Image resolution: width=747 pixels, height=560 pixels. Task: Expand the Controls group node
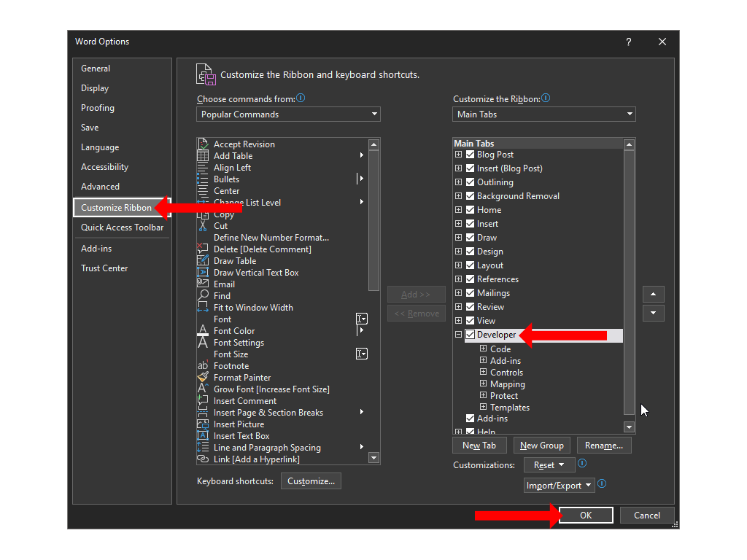tap(483, 372)
